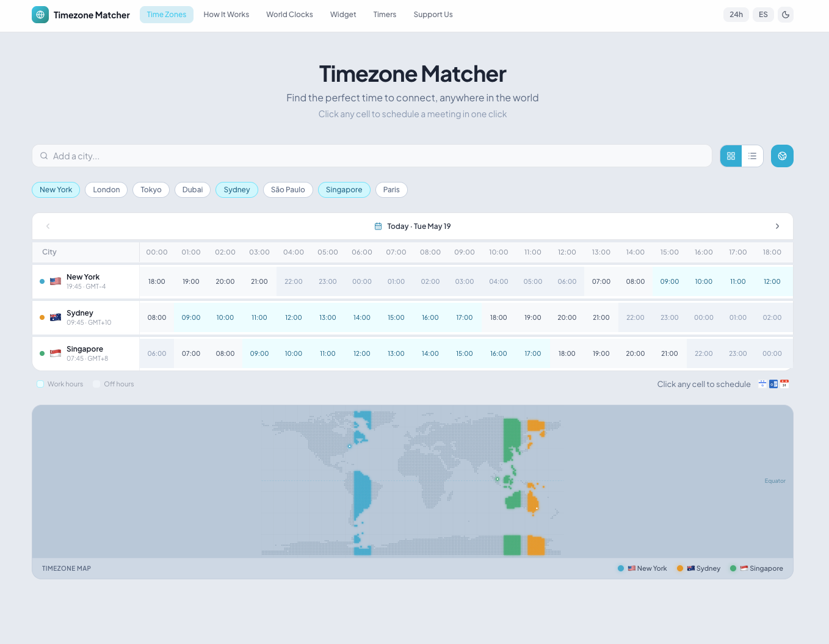Click the Work hours legend swatch
The image size is (829, 644).
coord(40,384)
